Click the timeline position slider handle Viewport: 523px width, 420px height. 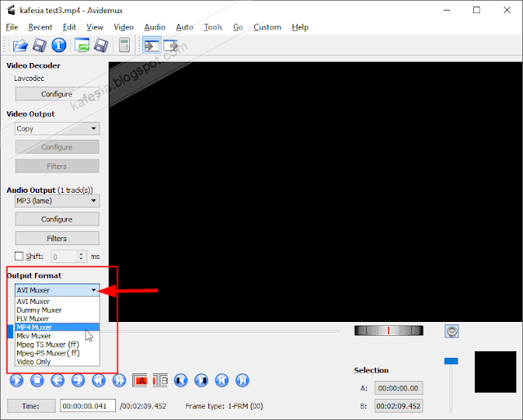[x=11, y=331]
